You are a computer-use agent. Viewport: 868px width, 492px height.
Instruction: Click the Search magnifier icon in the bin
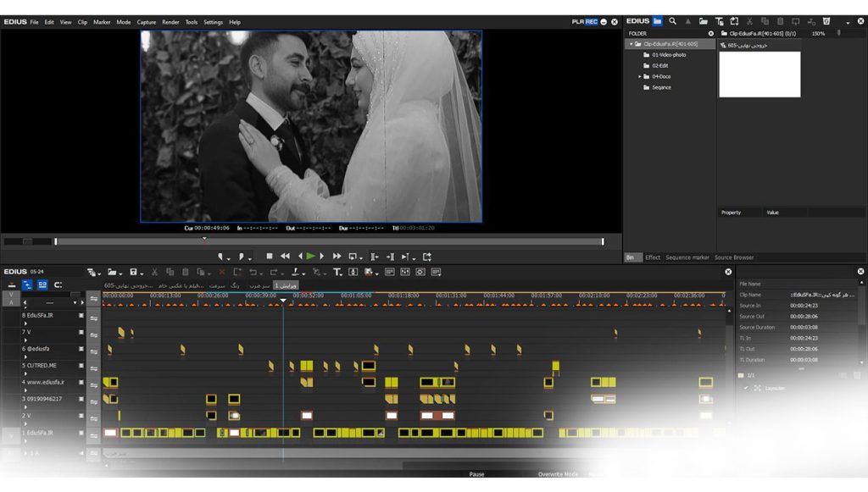(672, 21)
